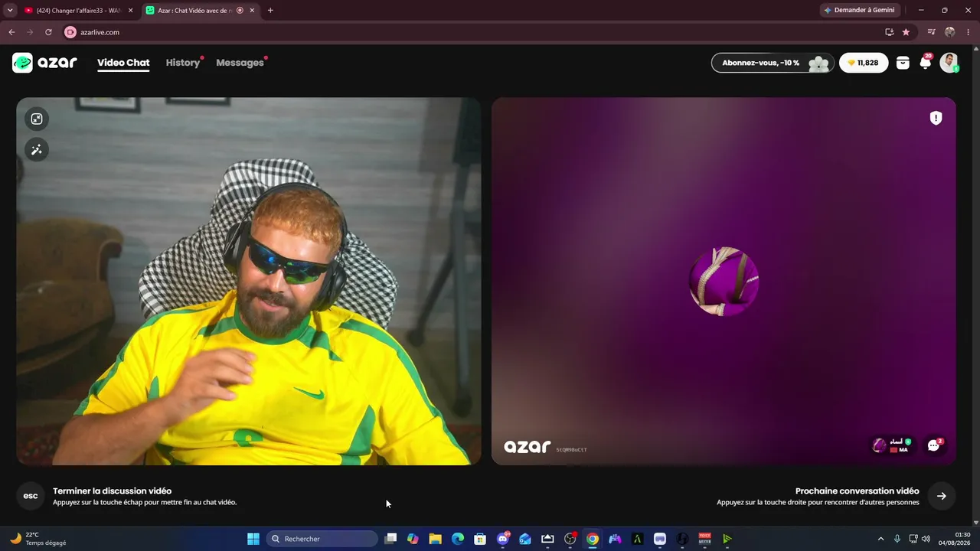
Task: Open the shop box icon in header
Action: point(903,63)
